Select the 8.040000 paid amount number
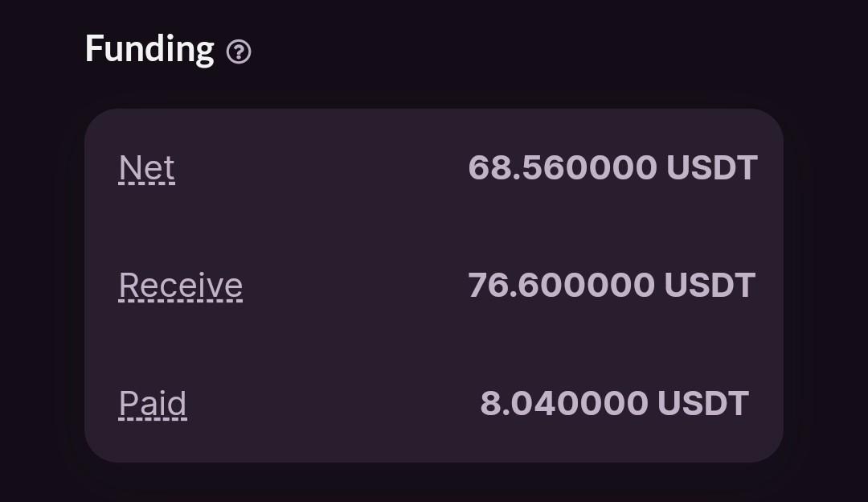The image size is (868, 502). tap(564, 403)
